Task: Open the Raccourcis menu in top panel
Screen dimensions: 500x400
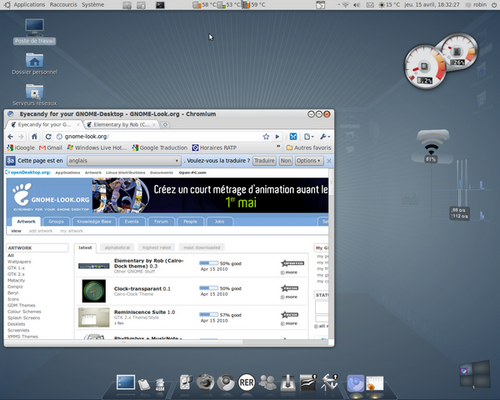Action: (63, 5)
